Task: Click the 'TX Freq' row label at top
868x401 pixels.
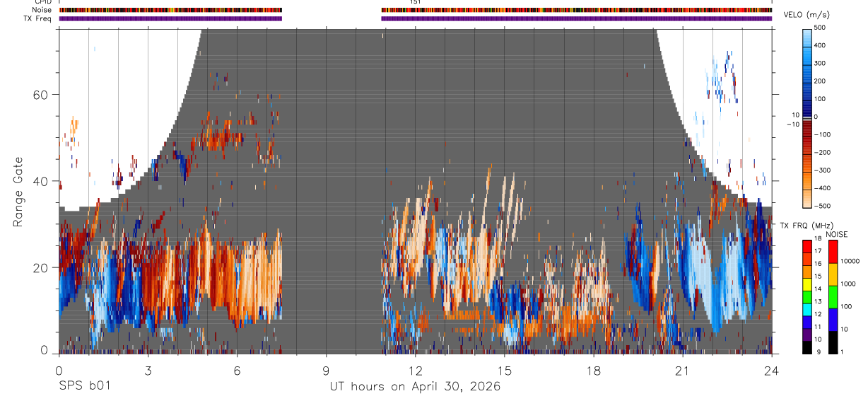Action: pyautogui.click(x=38, y=18)
